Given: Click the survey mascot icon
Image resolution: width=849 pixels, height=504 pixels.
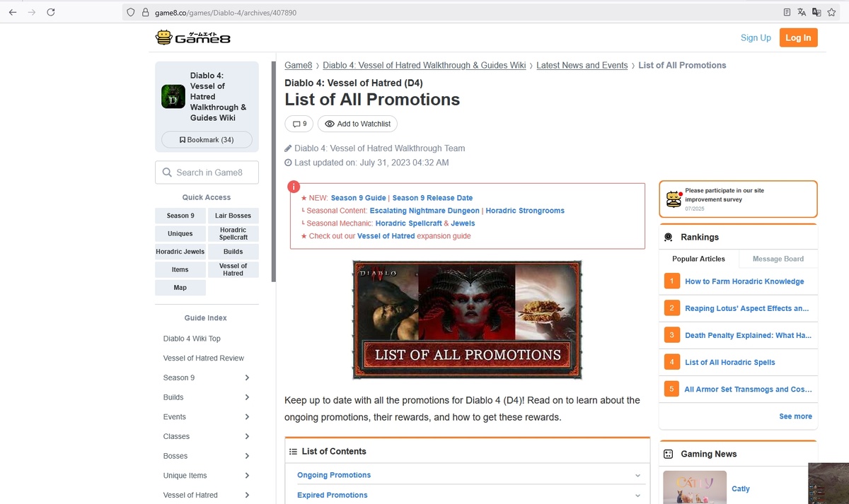Looking at the screenshot, I should (x=673, y=199).
